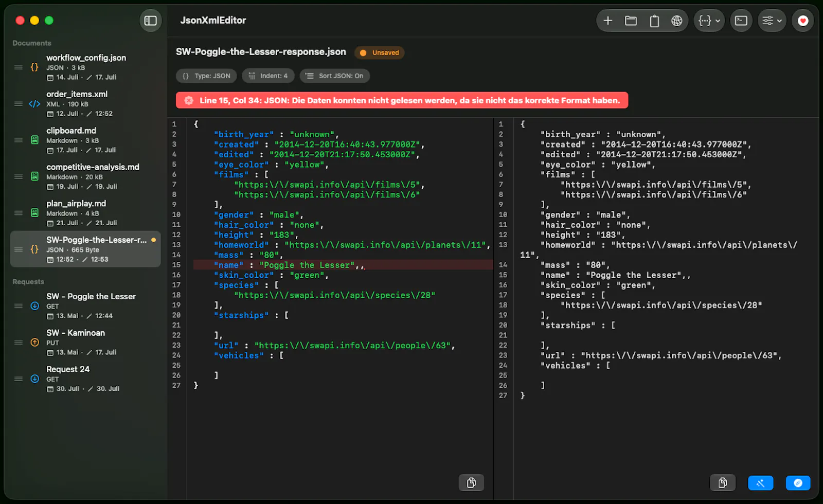Click "birth_year" key in left editor

click(x=244, y=135)
